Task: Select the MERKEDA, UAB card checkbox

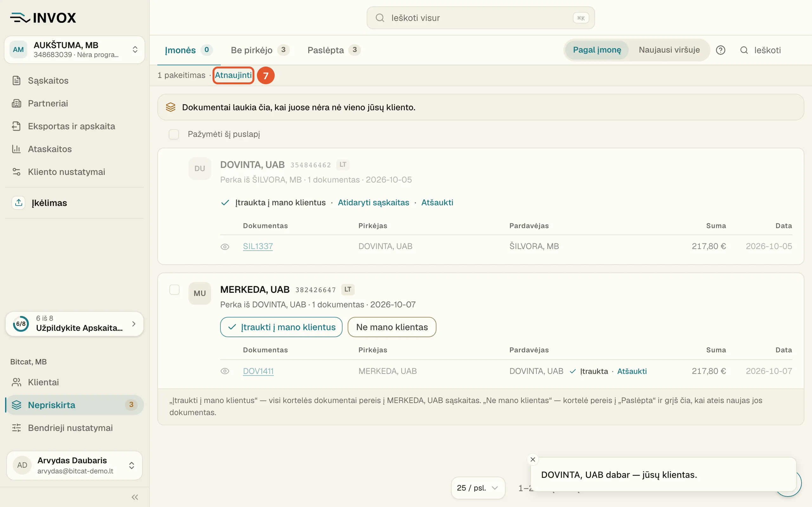Action: [x=174, y=289]
